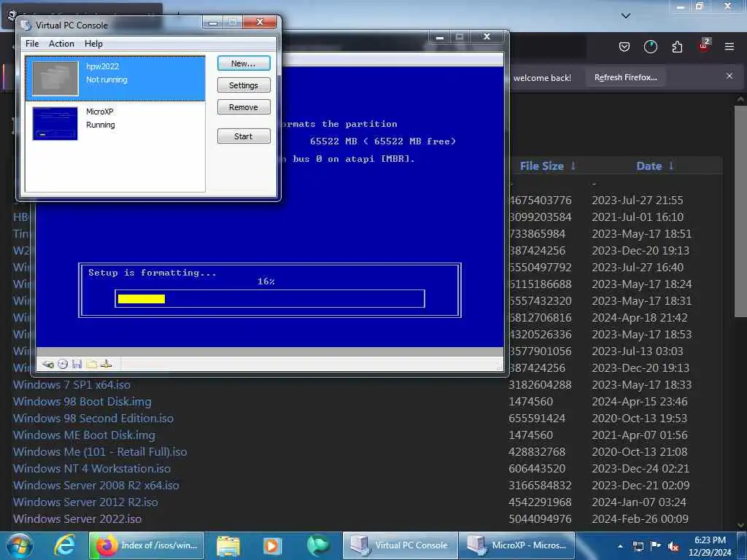Click the hpw2022 machine thumbnail
Image resolution: width=747 pixels, height=560 pixels.
[55, 78]
